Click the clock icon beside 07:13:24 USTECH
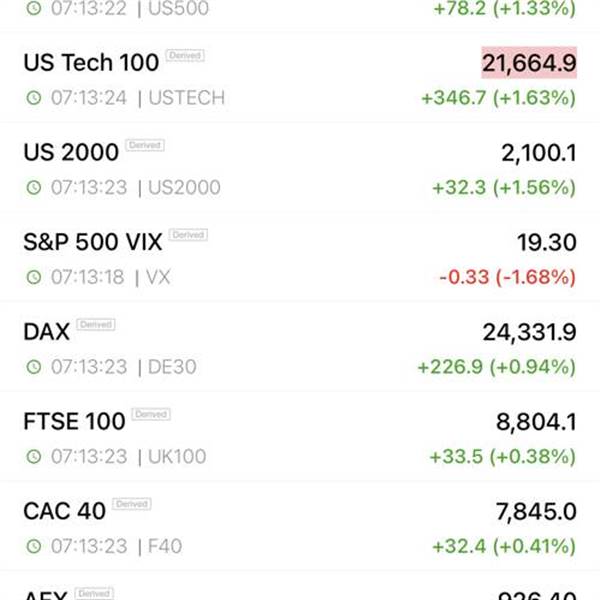 click(34, 98)
